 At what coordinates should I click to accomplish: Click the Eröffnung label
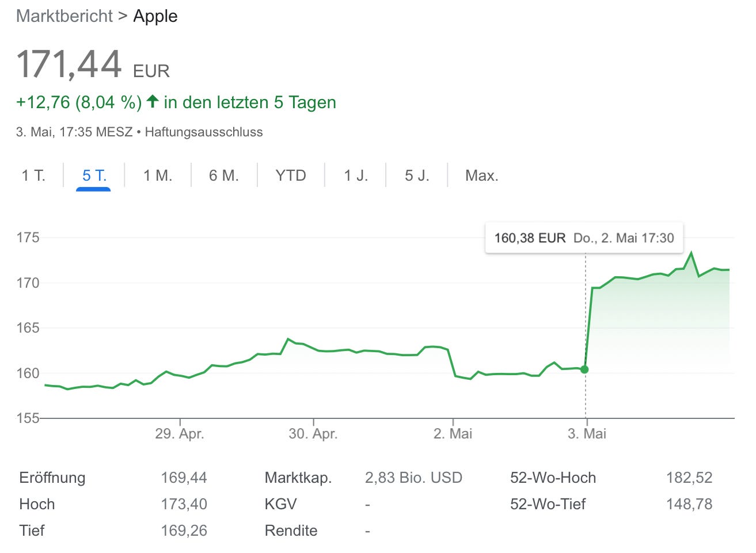[x=52, y=478]
